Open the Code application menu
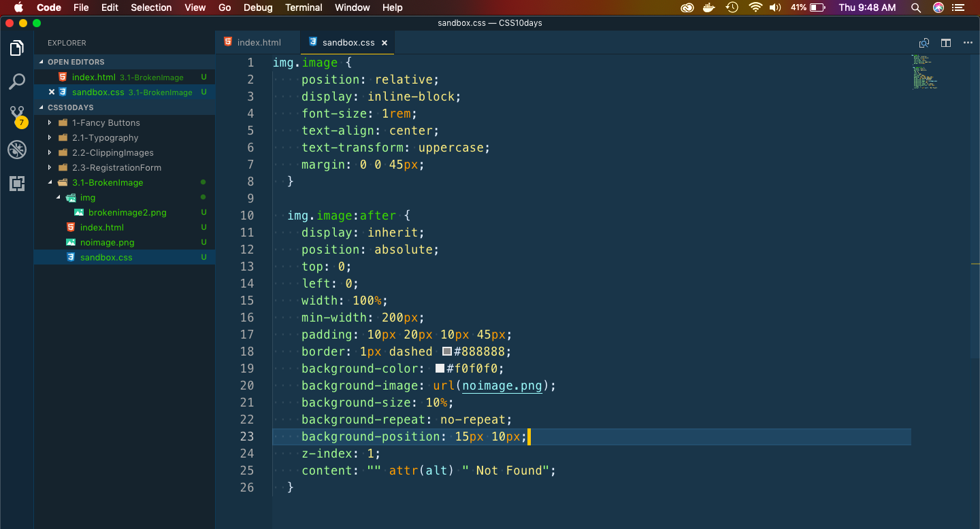The width and height of the screenshot is (980, 529). [x=49, y=7]
